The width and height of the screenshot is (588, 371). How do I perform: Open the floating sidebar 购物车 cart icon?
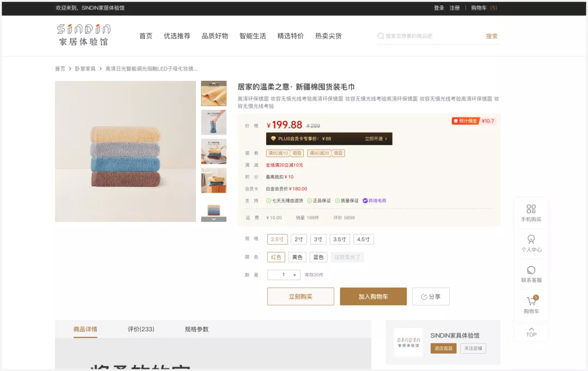(x=531, y=301)
